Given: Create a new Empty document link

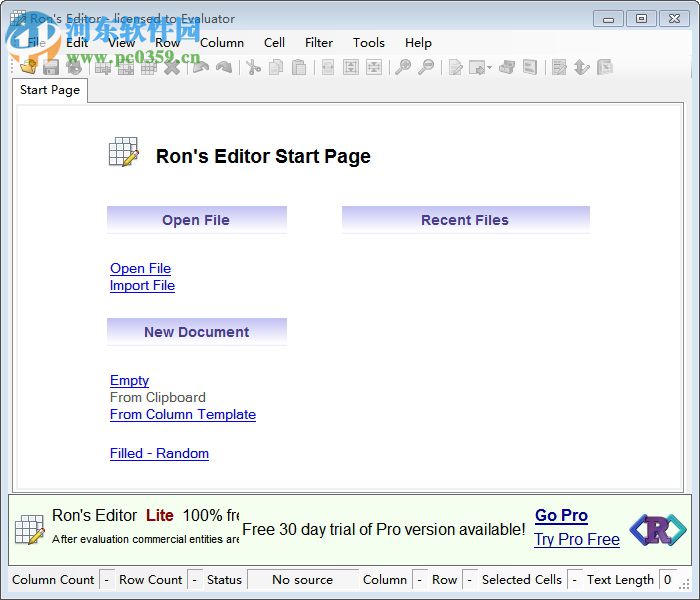Looking at the screenshot, I should [x=129, y=380].
